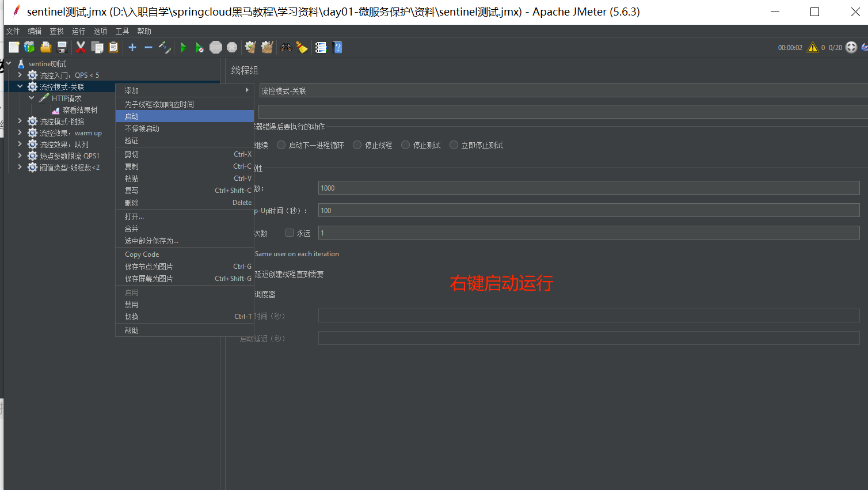Click the Paste clipboard icon

coord(113,47)
